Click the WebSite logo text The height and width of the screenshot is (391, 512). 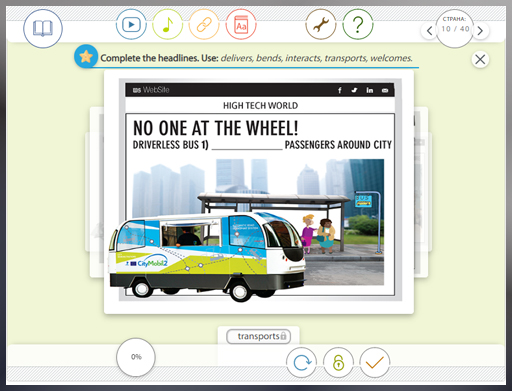click(151, 90)
